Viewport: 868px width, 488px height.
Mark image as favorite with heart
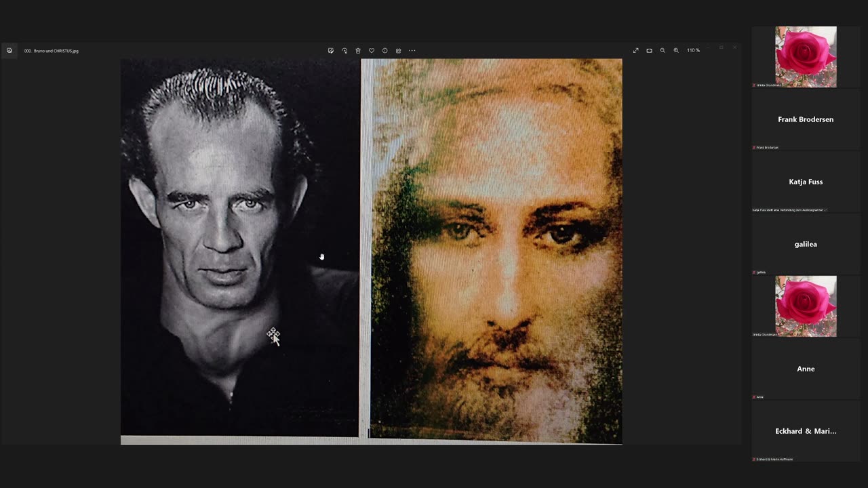[x=372, y=51]
